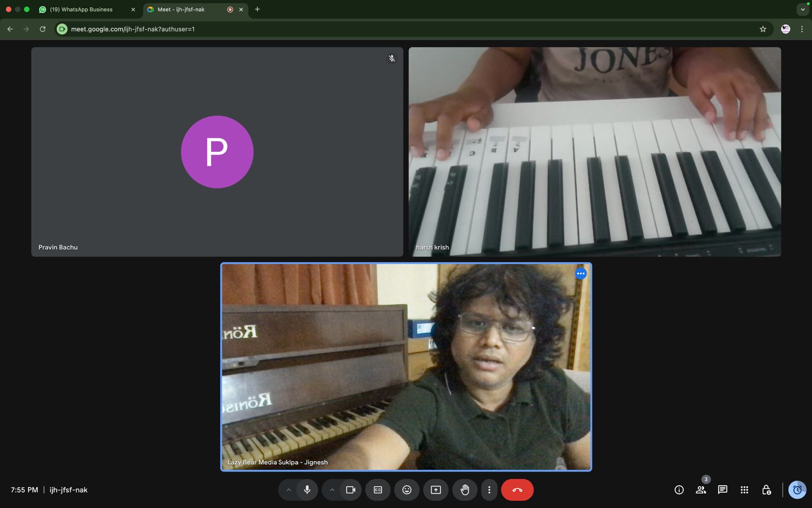Switch to the WhatsApp Business tab
812x508 pixels.
coord(81,9)
